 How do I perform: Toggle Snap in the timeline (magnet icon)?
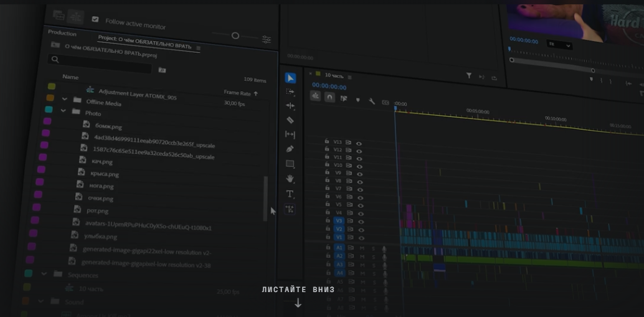pos(329,97)
